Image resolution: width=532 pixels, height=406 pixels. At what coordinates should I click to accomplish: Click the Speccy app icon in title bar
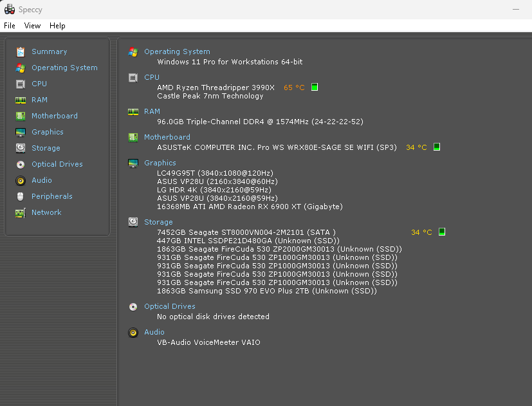pos(10,10)
